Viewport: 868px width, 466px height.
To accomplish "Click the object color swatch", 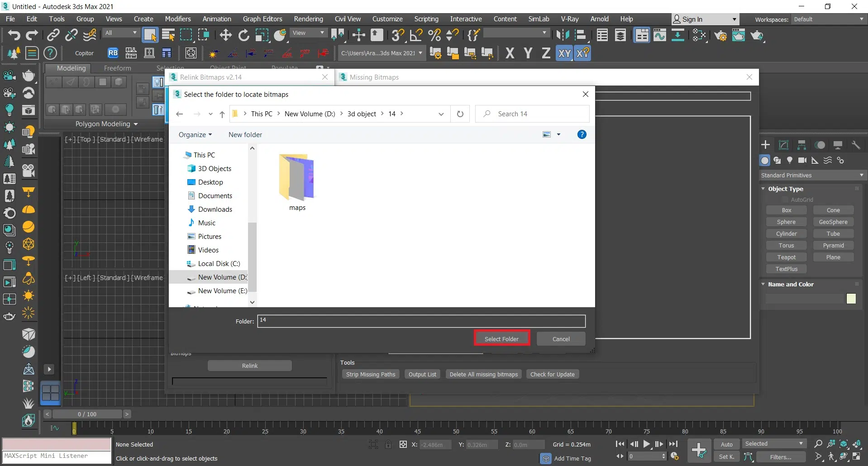I will pyautogui.click(x=851, y=299).
